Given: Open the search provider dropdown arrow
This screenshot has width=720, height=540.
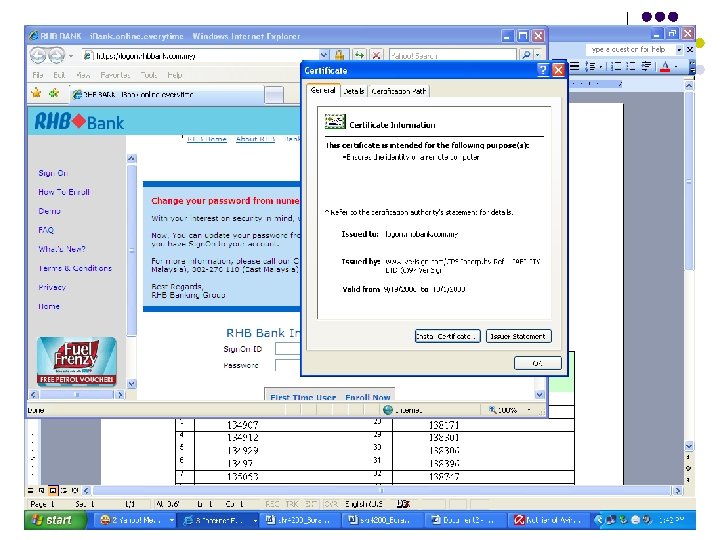Looking at the screenshot, I should pyautogui.click(x=538, y=56).
